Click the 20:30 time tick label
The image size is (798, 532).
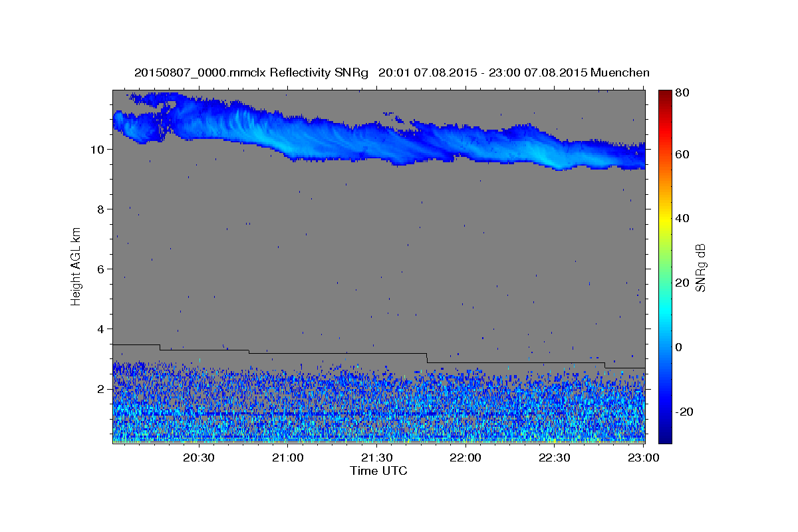coord(198,458)
